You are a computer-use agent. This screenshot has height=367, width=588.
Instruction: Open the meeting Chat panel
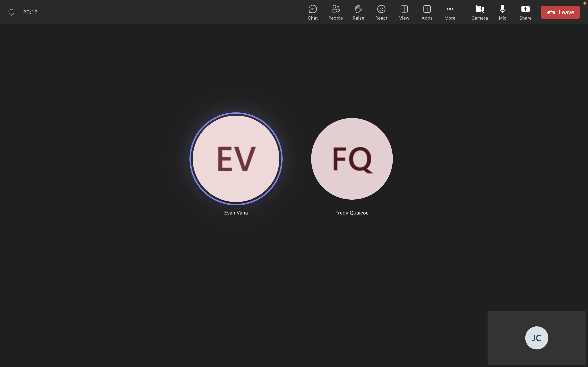(312, 12)
